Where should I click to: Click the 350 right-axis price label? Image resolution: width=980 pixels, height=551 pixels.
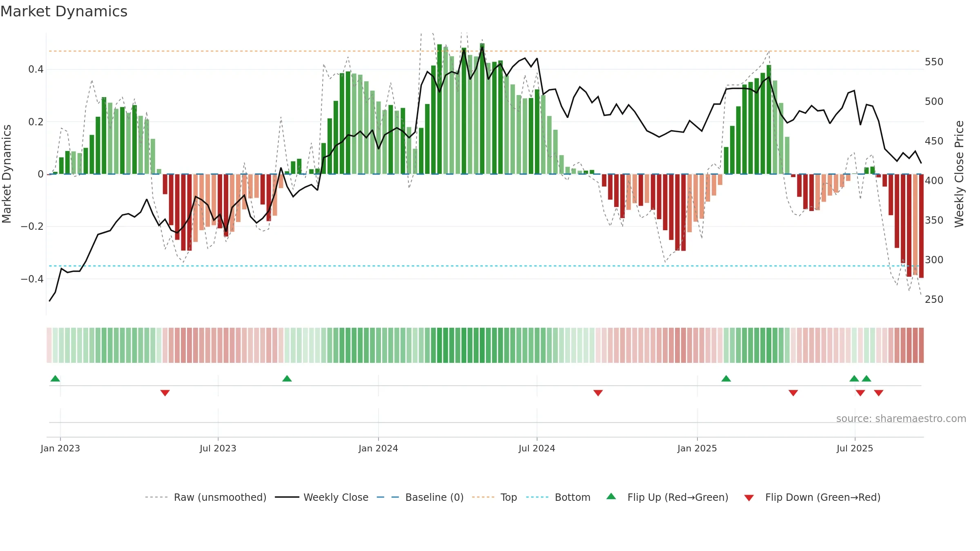(x=934, y=220)
